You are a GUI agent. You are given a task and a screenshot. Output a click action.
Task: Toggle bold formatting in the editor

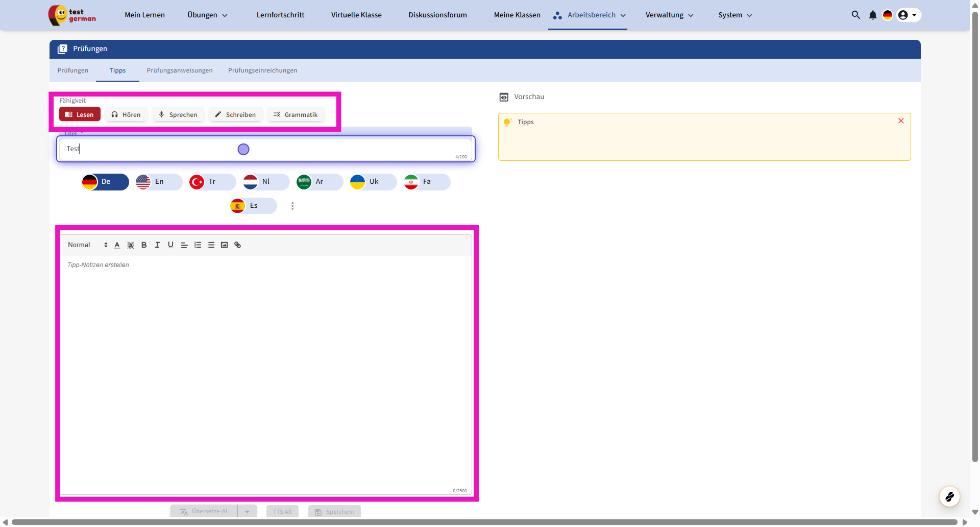pos(144,245)
